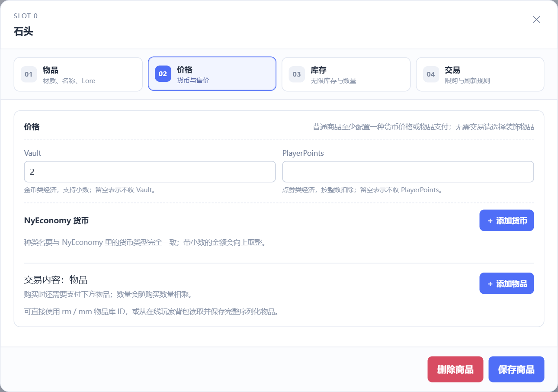This screenshot has height=392, width=558.
Task: Go to the 交易 step tab
Action: [480, 74]
